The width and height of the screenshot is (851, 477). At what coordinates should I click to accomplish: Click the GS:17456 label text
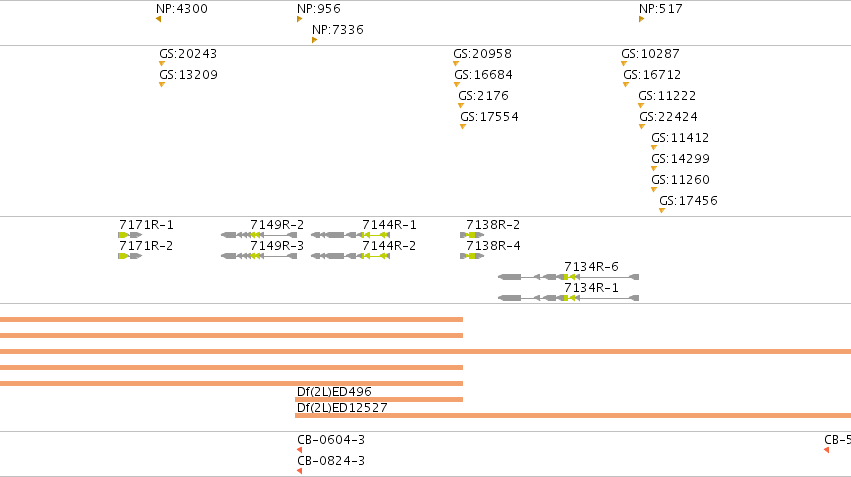pyautogui.click(x=688, y=201)
